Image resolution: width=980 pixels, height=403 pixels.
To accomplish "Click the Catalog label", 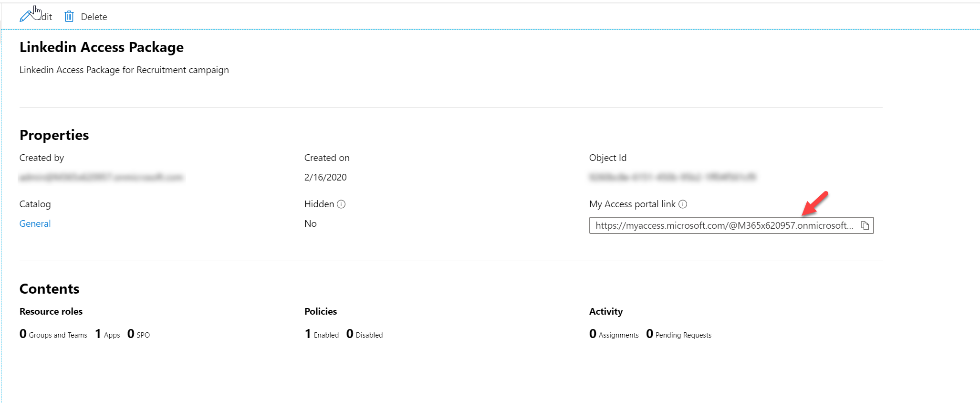I will 35,204.
